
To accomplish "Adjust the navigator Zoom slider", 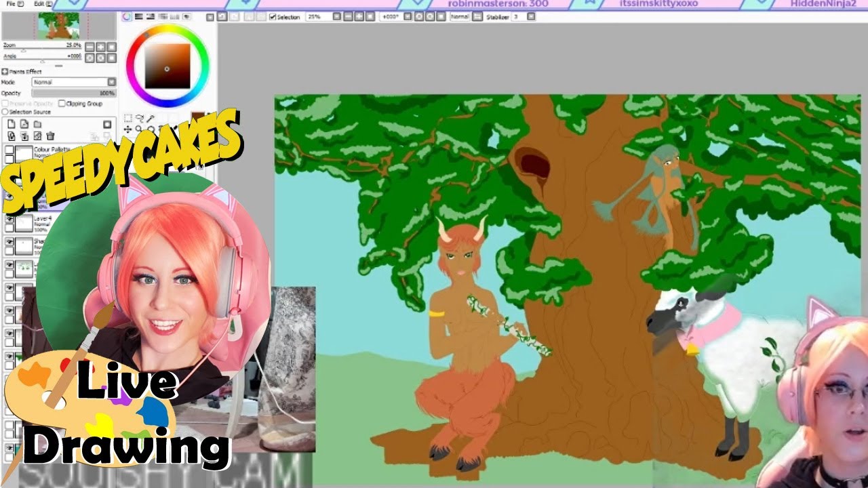I will pos(42,49).
